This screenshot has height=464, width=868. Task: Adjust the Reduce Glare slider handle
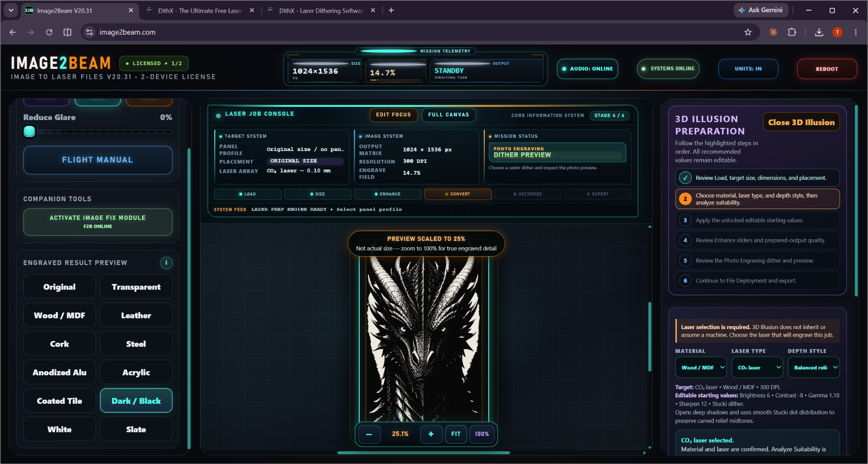point(29,131)
